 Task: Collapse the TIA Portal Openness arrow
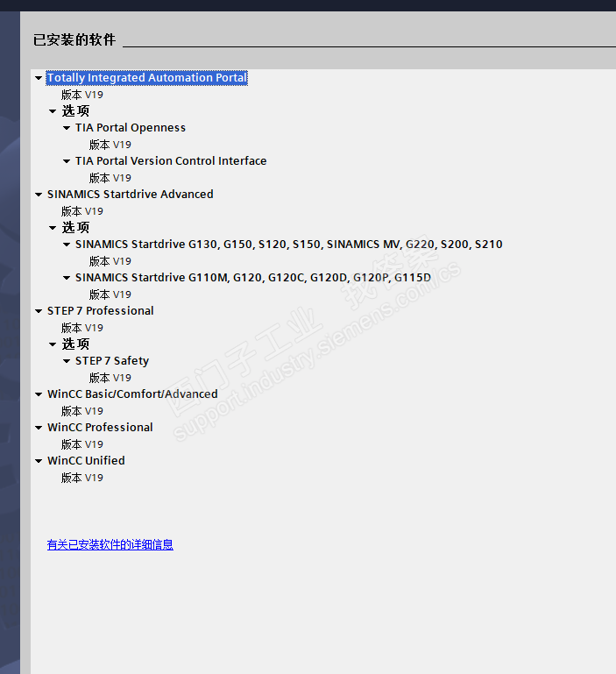(67, 128)
